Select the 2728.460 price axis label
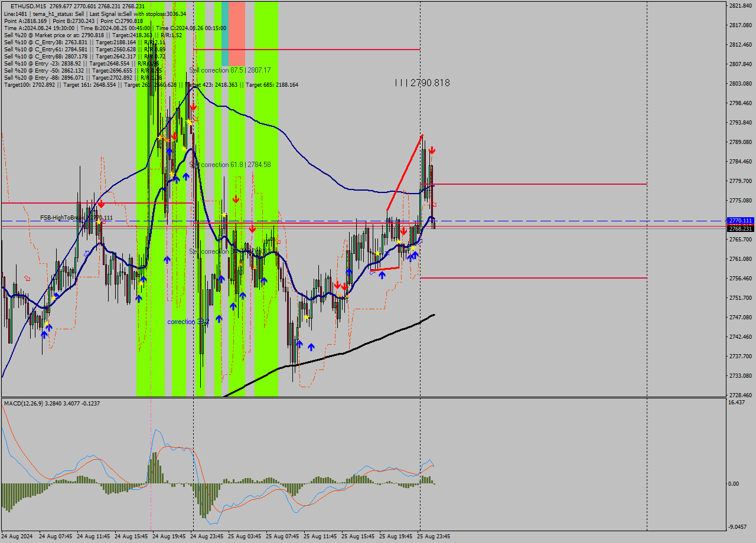Viewport: 756px width, 543px height. pos(740,395)
